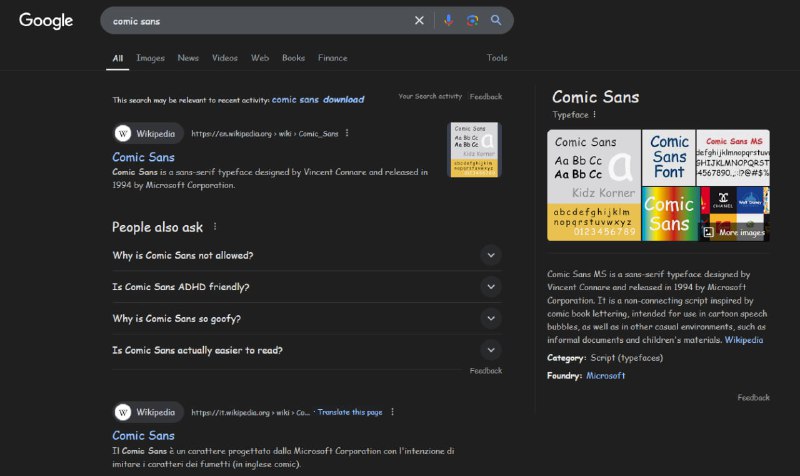Open Wikipedia link in knowledge panel description
Screen dimensions: 800x476
(744, 340)
